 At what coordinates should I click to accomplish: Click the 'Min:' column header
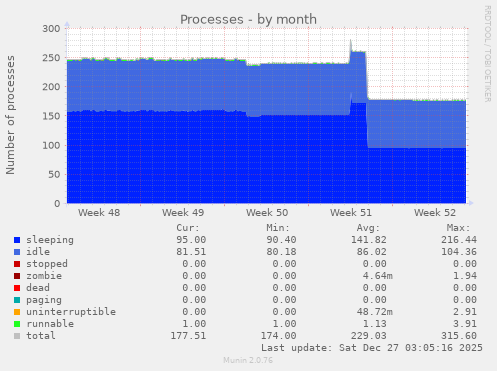pyautogui.click(x=278, y=228)
